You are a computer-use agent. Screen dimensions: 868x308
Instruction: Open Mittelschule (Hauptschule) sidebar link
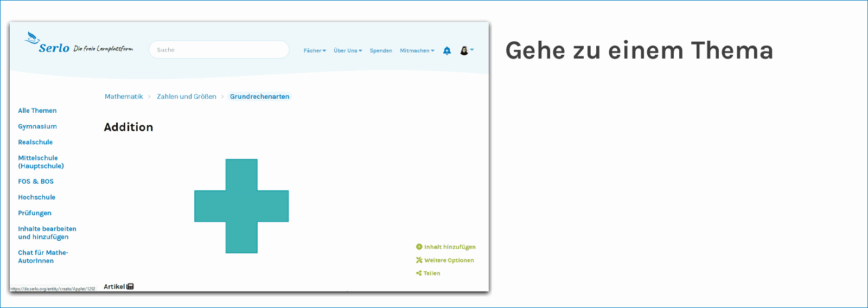[41, 162]
